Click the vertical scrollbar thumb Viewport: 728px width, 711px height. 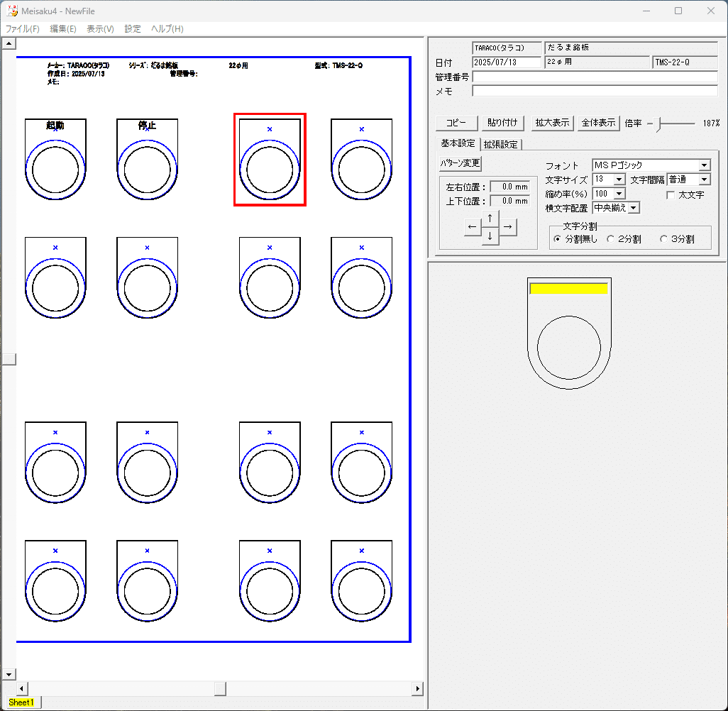click(x=9, y=359)
